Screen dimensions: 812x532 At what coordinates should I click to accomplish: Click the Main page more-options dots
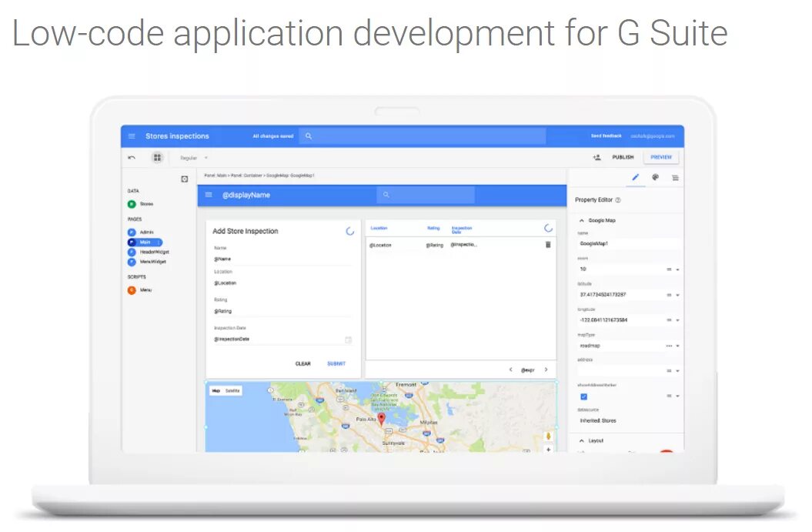click(x=159, y=243)
